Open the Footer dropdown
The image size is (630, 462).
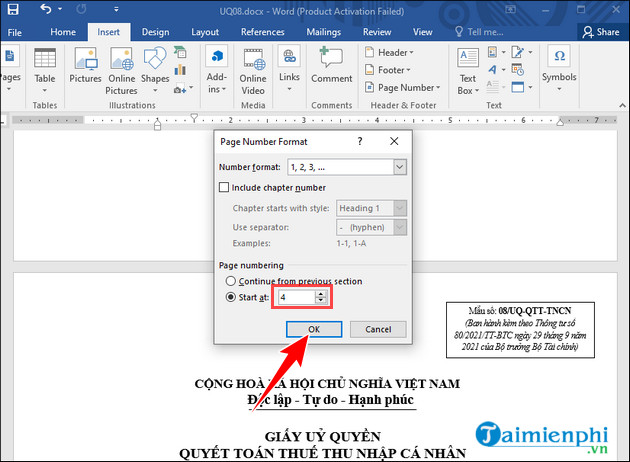(388, 70)
